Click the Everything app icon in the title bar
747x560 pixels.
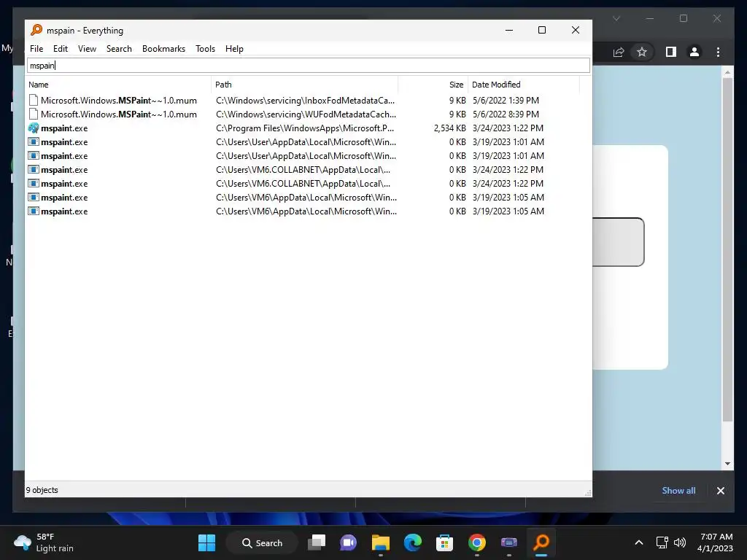[x=36, y=30]
